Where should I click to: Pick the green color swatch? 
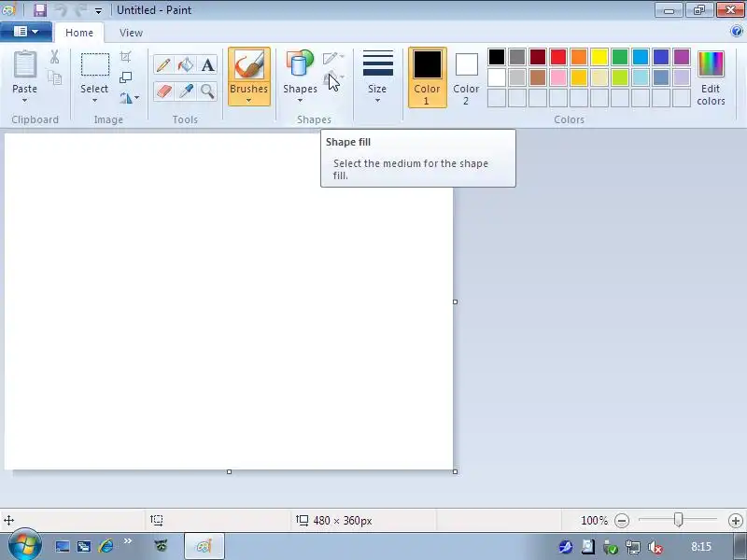(620, 57)
